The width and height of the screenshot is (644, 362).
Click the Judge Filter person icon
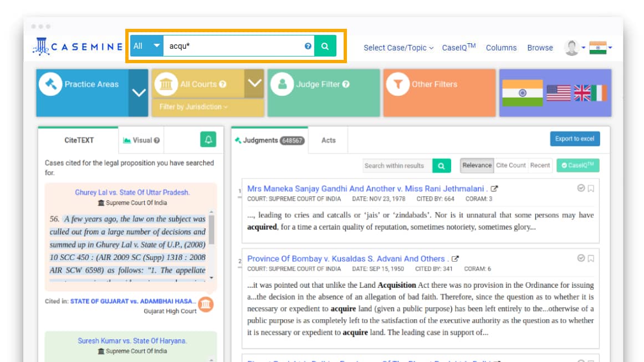pyautogui.click(x=283, y=84)
